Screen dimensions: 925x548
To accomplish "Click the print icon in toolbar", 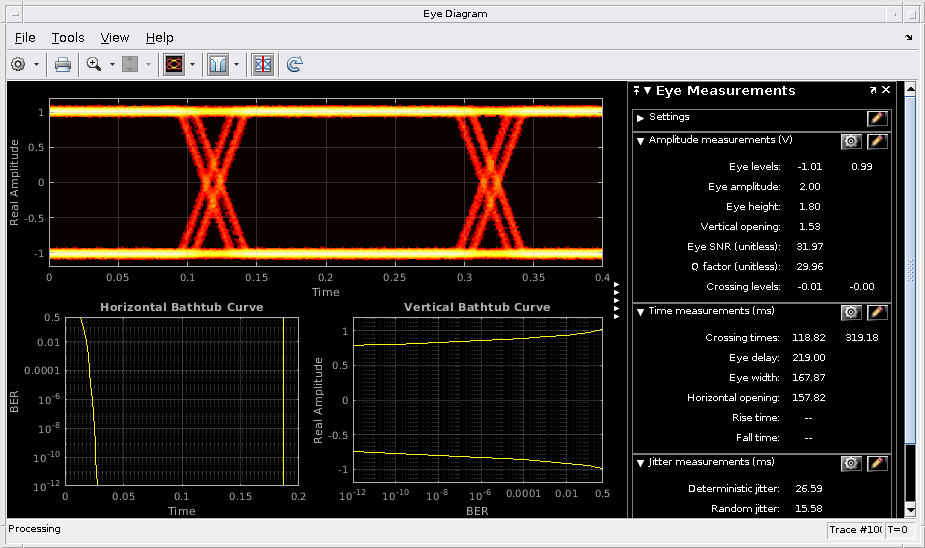I will click(x=62, y=64).
